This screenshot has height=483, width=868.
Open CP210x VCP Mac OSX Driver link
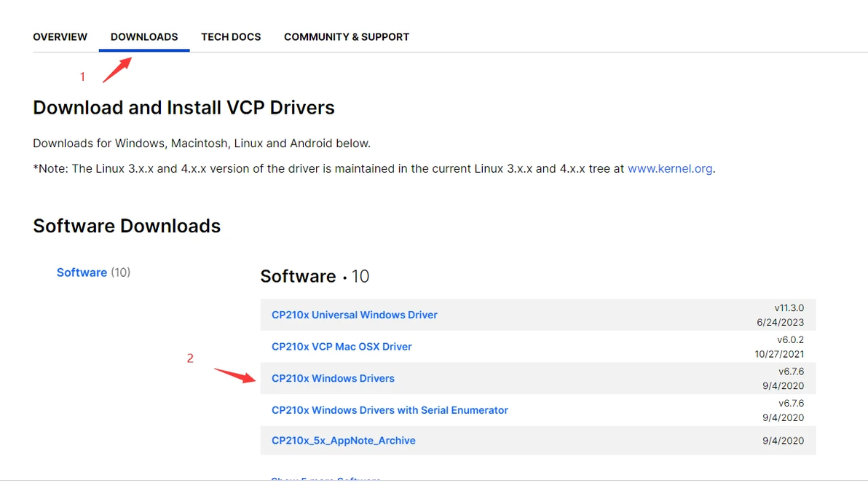342,347
